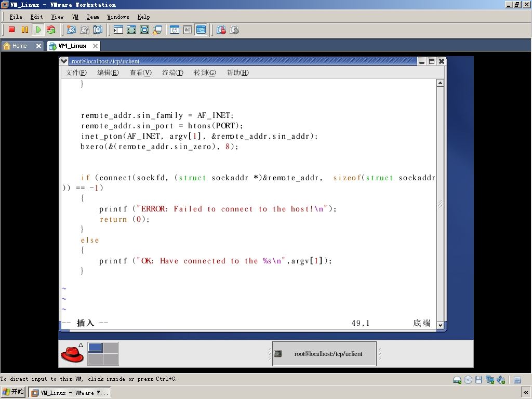Viewport: 532px width, 399px height.
Task: Click the terminal vertical scrollbar track
Action: pos(440,204)
